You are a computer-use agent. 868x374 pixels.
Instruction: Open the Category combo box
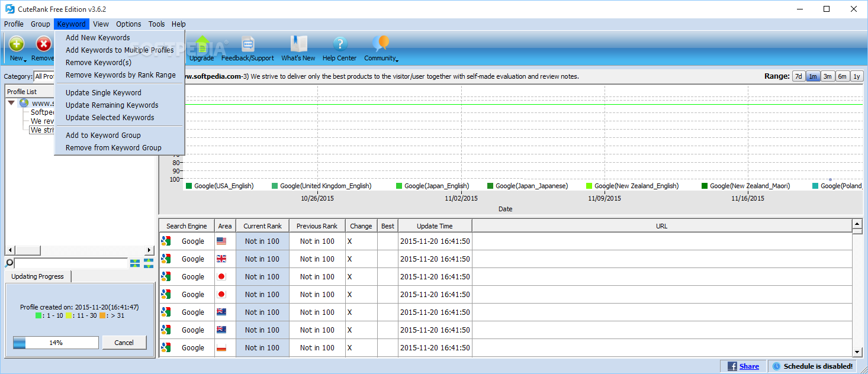(x=44, y=76)
